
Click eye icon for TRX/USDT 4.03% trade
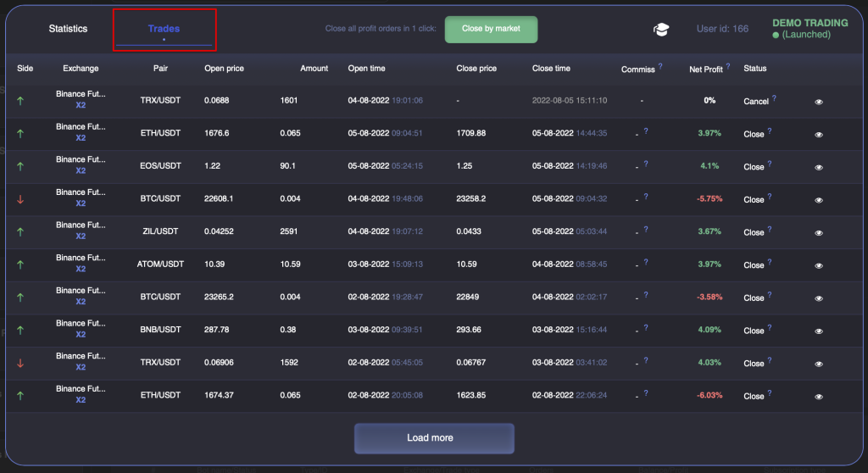tap(819, 364)
